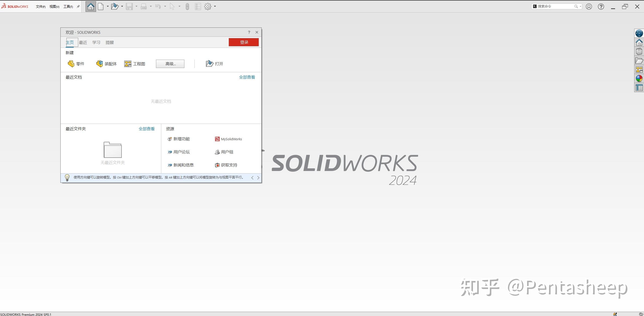Click Open (打开) in welcome dialog
This screenshot has width=644, height=316.
[215, 64]
